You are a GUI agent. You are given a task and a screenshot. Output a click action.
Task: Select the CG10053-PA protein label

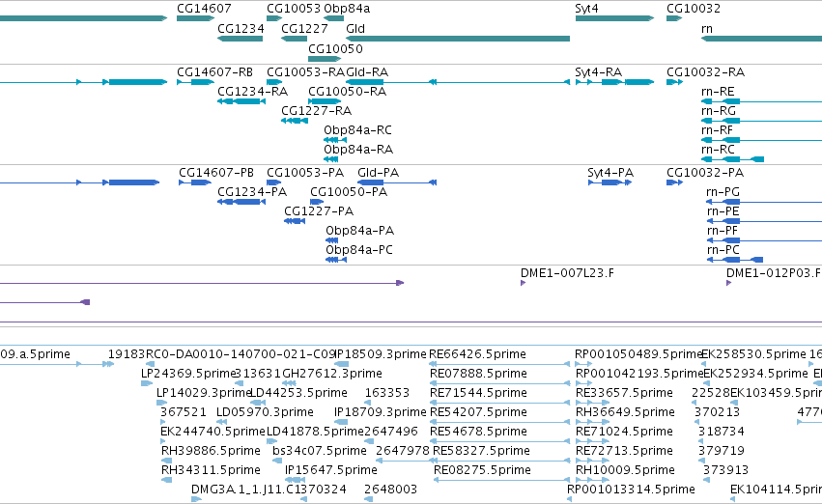click(305, 173)
